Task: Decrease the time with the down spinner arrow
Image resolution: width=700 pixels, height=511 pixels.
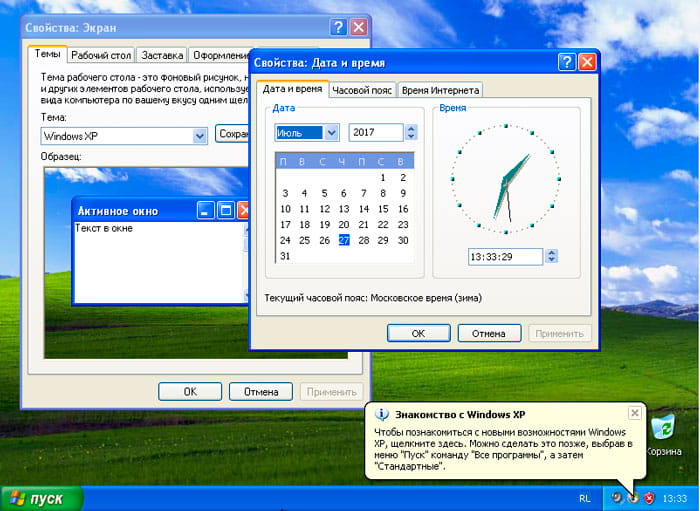Action: point(552,260)
